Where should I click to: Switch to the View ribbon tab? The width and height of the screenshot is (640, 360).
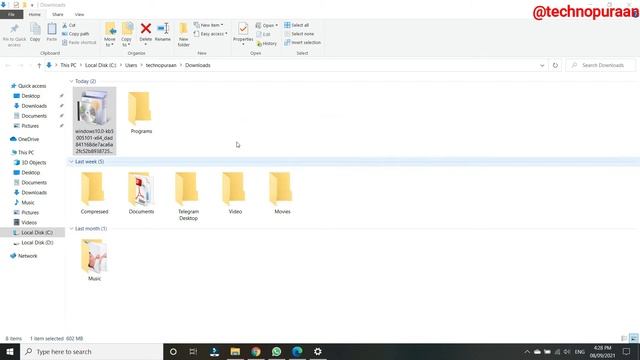click(79, 14)
